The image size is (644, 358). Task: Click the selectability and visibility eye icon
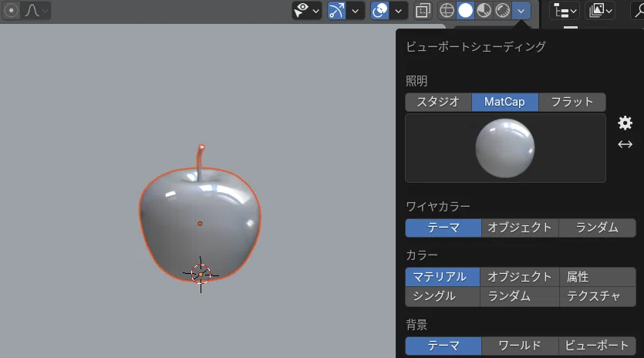[302, 11]
